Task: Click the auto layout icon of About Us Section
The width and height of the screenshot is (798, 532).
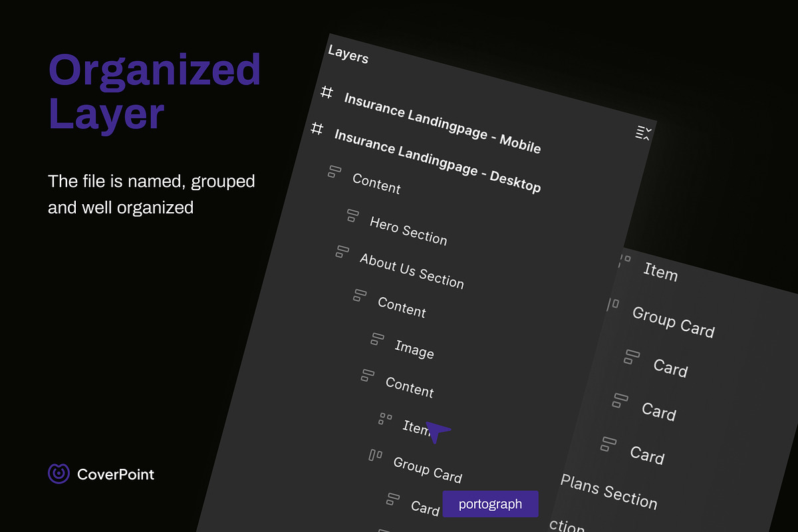Action: point(342,251)
